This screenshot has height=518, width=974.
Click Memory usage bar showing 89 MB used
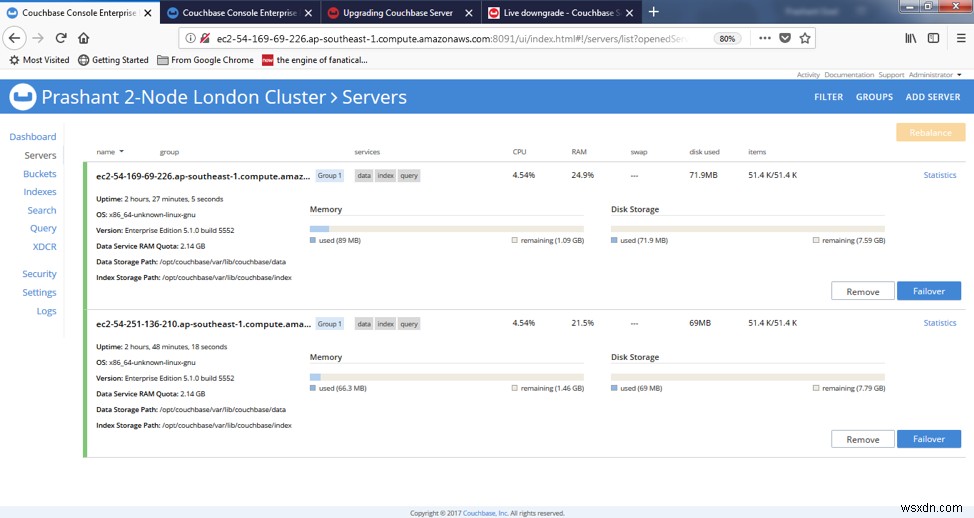pos(447,229)
